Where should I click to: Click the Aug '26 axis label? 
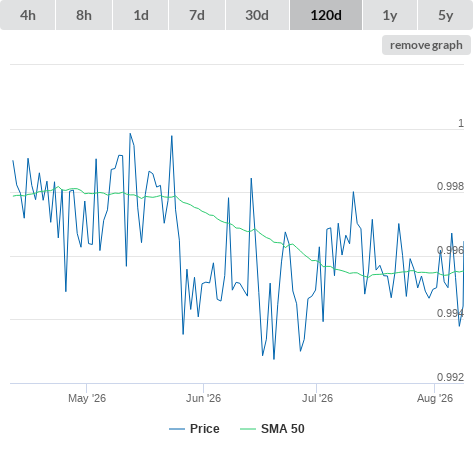point(435,398)
